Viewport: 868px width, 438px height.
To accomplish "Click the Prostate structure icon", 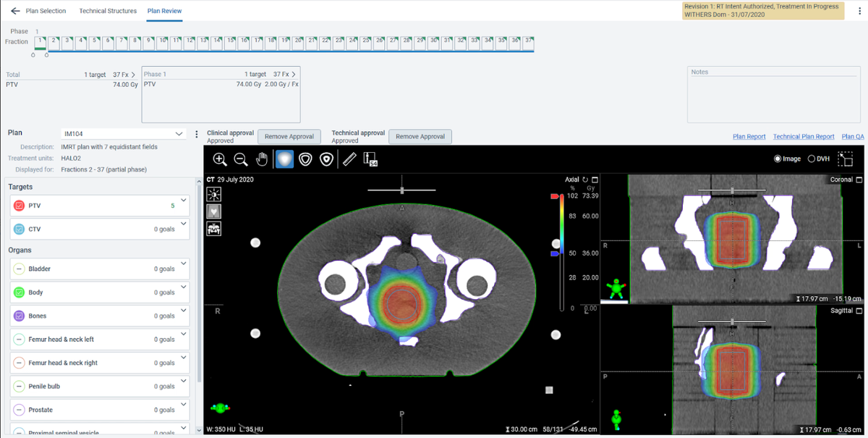I will pos(19,410).
